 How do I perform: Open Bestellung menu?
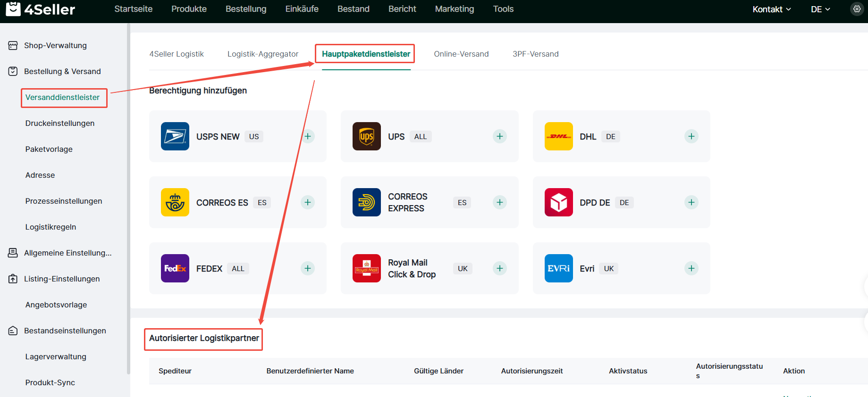pos(246,9)
